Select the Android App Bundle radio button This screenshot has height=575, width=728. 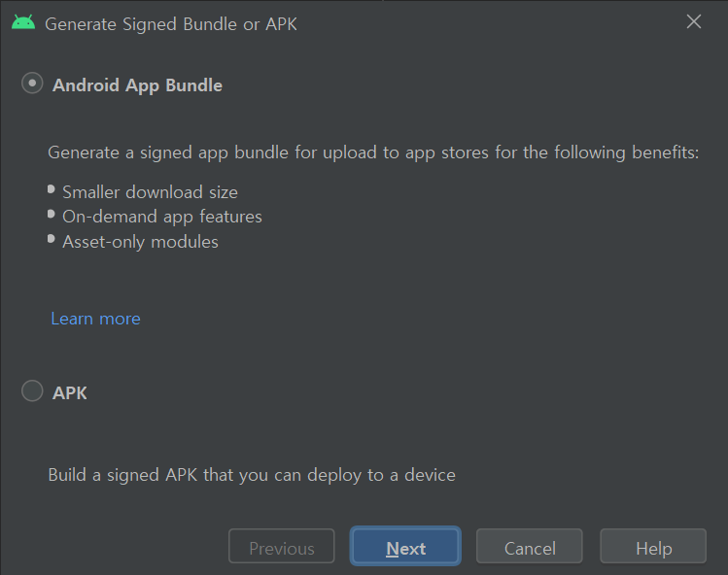[x=32, y=85]
